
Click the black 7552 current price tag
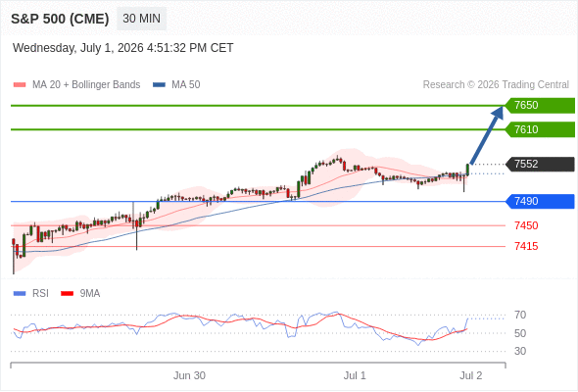[540, 164]
